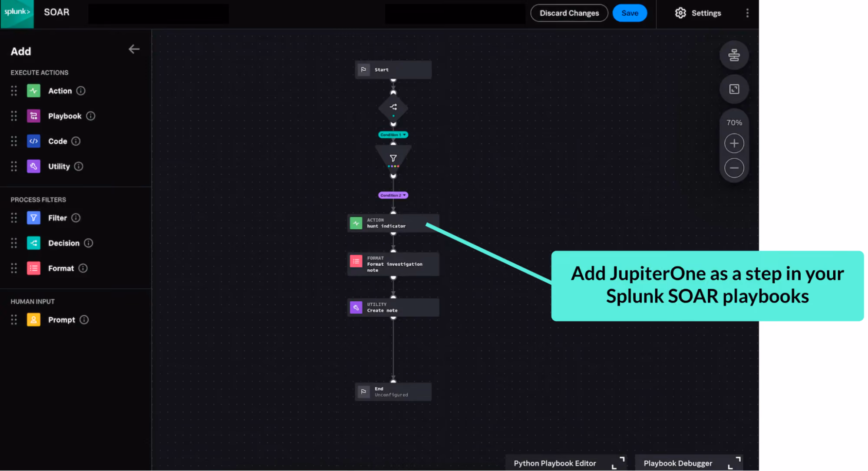Expand the Python Playbook Editor panel
This screenshot has width=868, height=471.
(x=619, y=463)
